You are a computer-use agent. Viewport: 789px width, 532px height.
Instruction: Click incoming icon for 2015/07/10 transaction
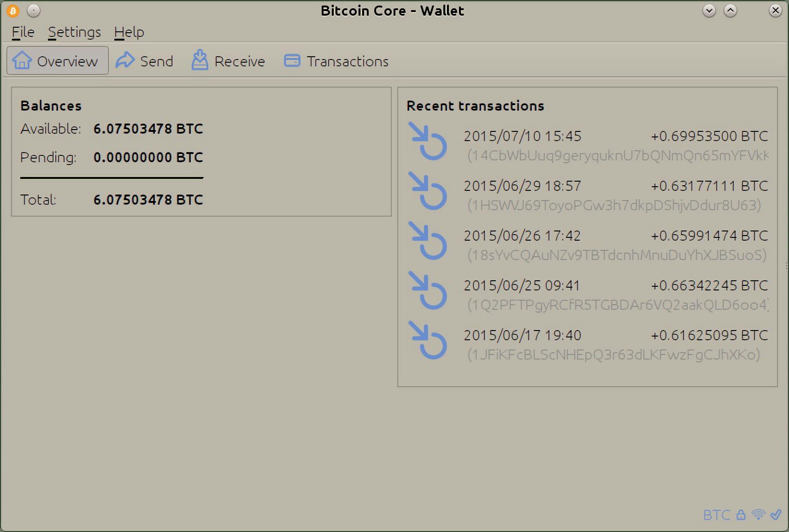pos(428,141)
